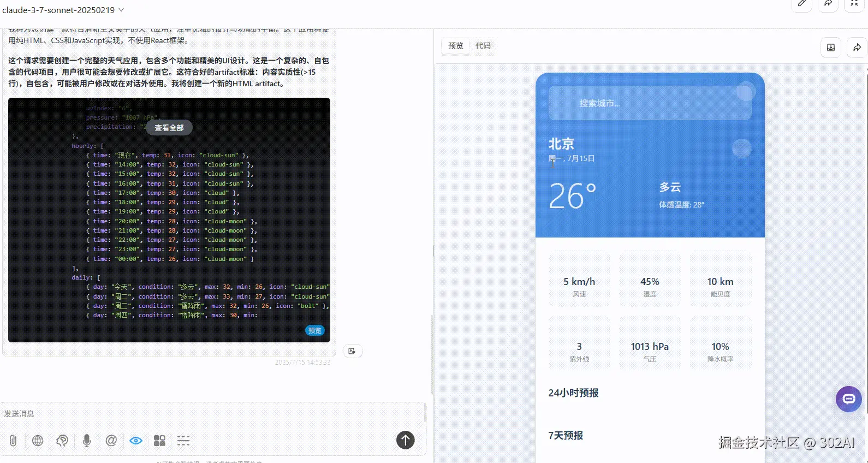Start voice input with microphone icon
The width and height of the screenshot is (868, 463).
pyautogui.click(x=87, y=440)
